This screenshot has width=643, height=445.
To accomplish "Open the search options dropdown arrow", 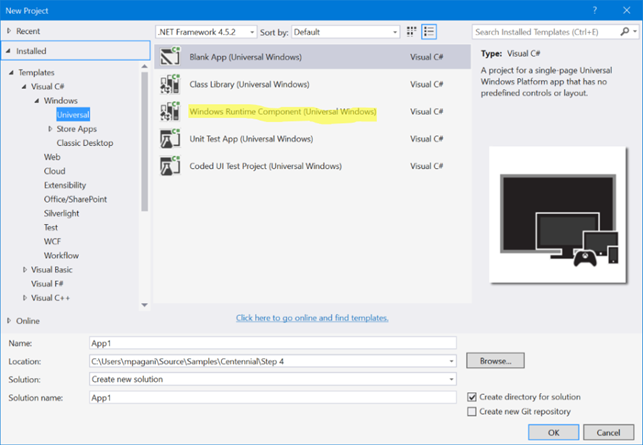I will tap(635, 32).
